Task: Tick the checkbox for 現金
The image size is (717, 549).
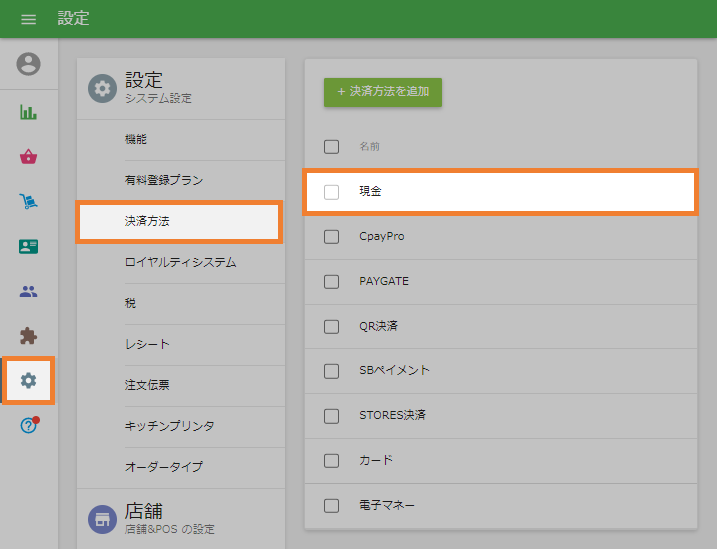Action: tap(332, 192)
